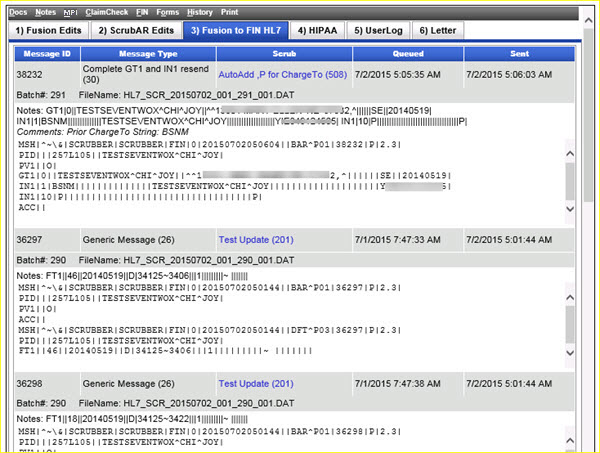Viewport: 600px width, 453px height.
Task: Switch to the Fusion Edits tab
Action: coord(47,30)
